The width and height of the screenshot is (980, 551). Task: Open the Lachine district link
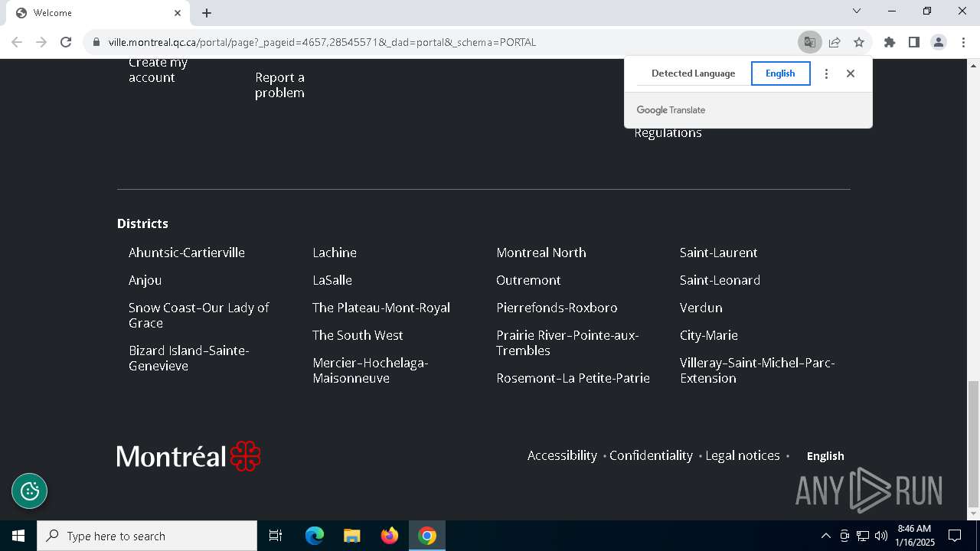(x=335, y=253)
